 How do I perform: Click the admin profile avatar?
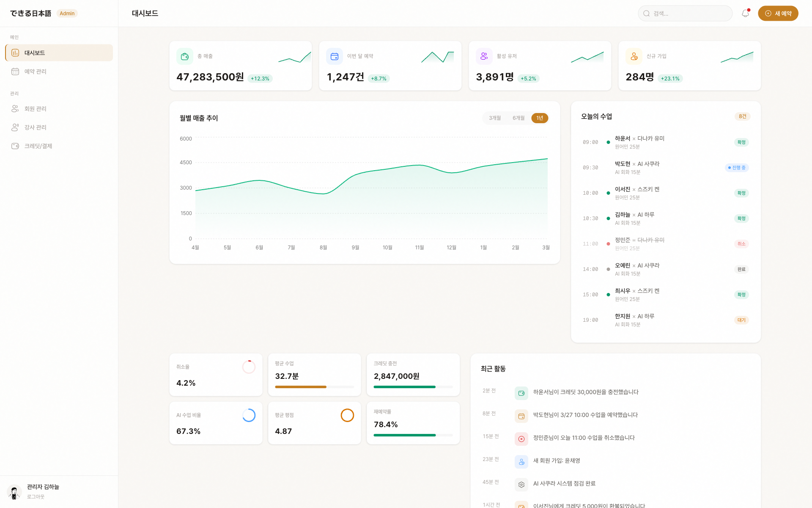pos(15,492)
